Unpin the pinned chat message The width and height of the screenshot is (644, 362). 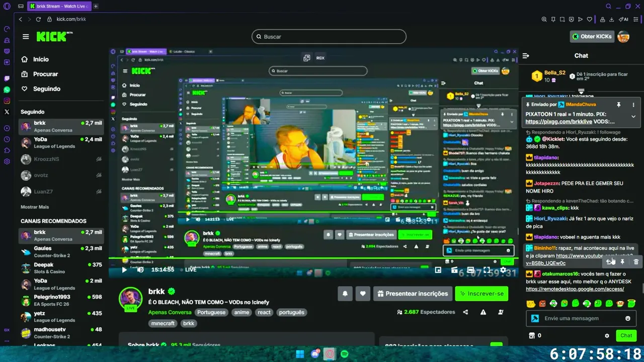click(619, 105)
